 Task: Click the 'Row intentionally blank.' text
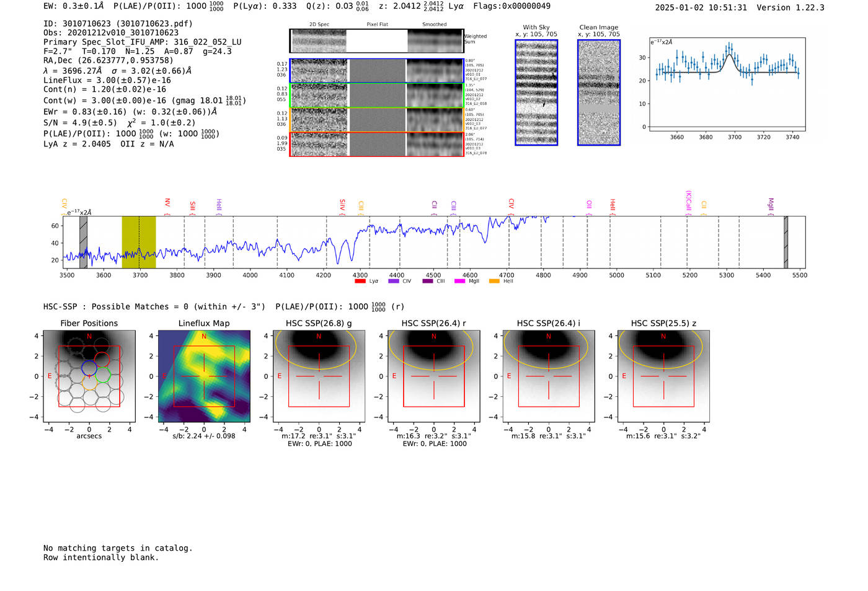click(x=101, y=558)
